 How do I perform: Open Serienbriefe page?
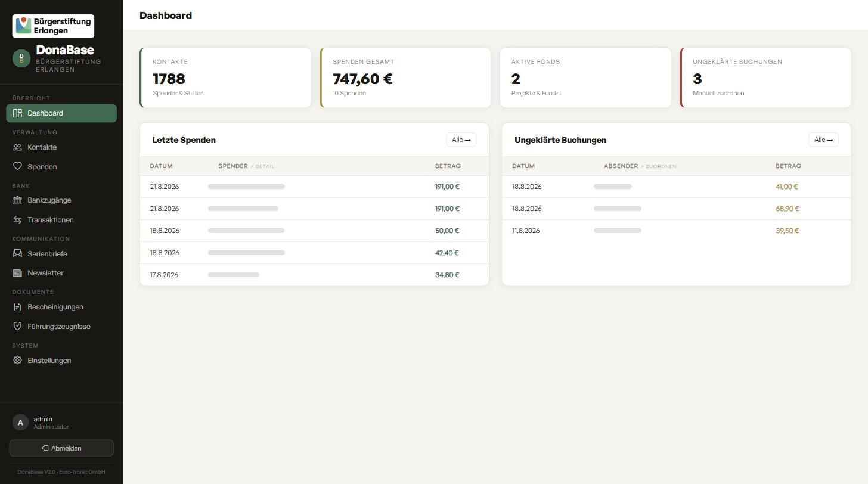pos(61,253)
